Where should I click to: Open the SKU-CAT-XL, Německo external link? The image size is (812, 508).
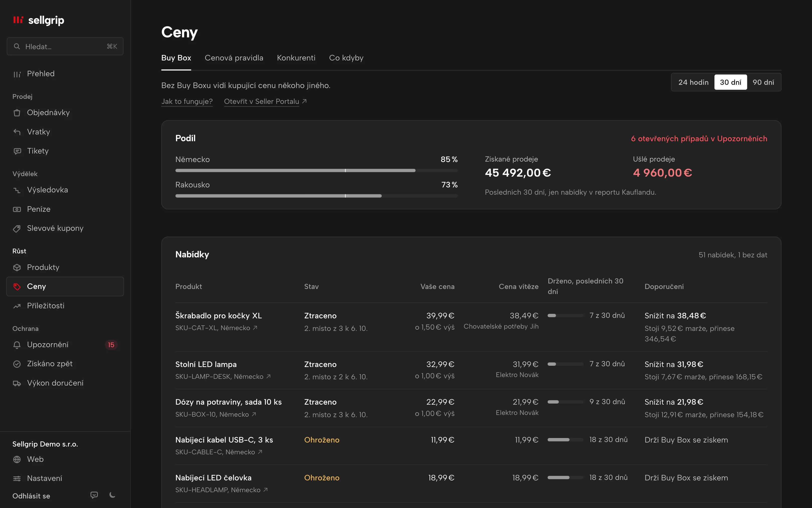click(x=217, y=328)
